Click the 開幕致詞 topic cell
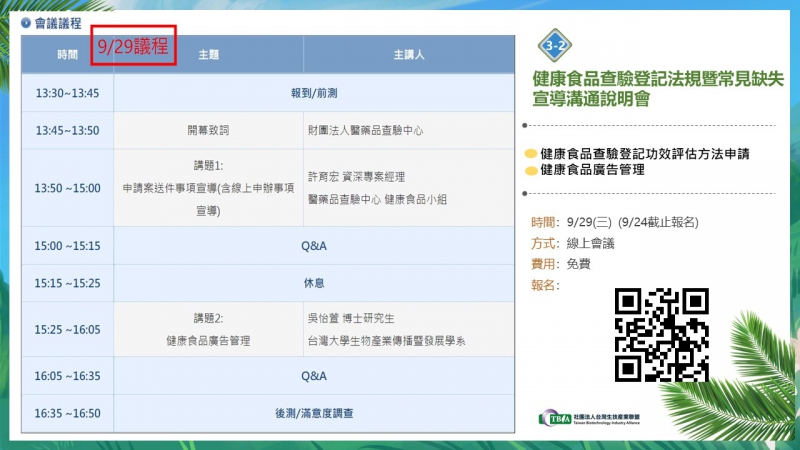Image resolution: width=800 pixels, height=450 pixels. [208, 130]
